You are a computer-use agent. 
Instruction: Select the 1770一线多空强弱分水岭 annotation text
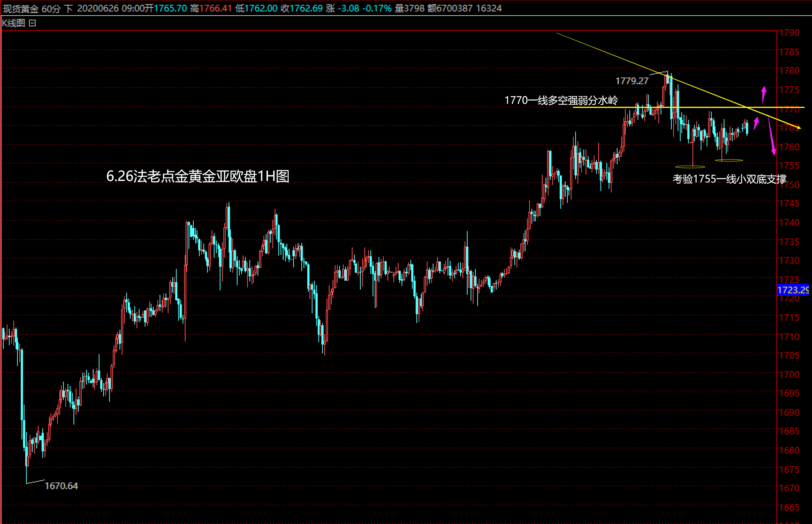click(x=561, y=100)
